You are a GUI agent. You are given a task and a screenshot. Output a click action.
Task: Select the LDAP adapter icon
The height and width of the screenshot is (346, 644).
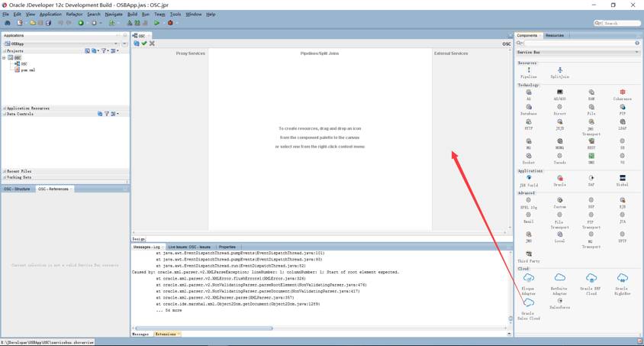pyautogui.click(x=623, y=121)
